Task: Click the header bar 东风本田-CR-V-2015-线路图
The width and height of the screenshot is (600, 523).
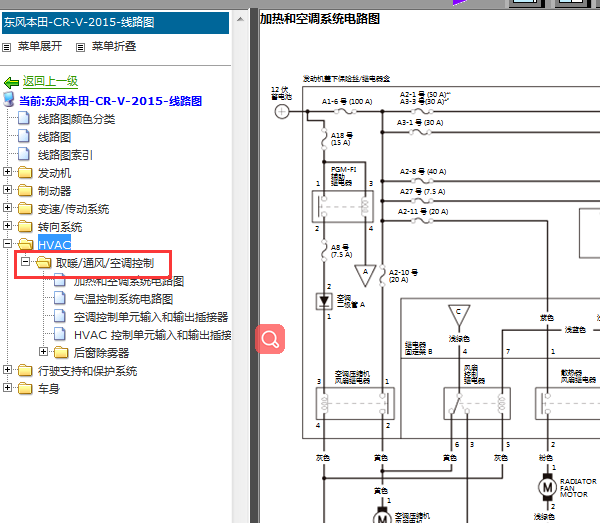Action: point(115,23)
